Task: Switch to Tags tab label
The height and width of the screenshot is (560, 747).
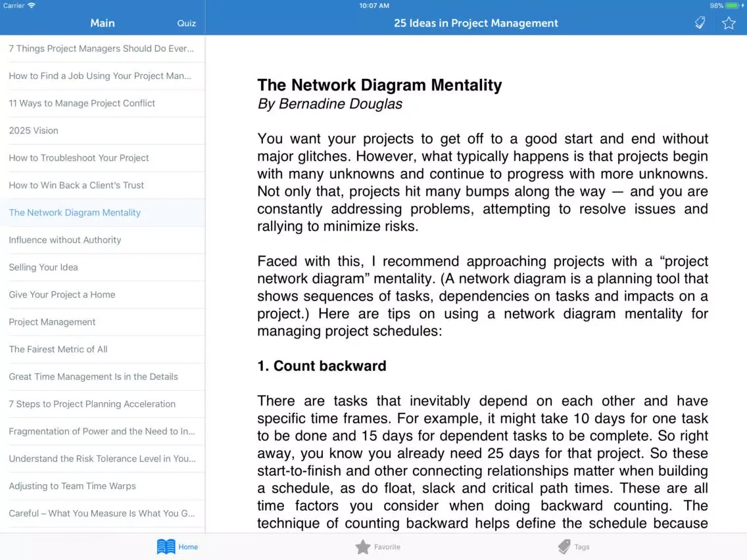Action: pyautogui.click(x=582, y=547)
